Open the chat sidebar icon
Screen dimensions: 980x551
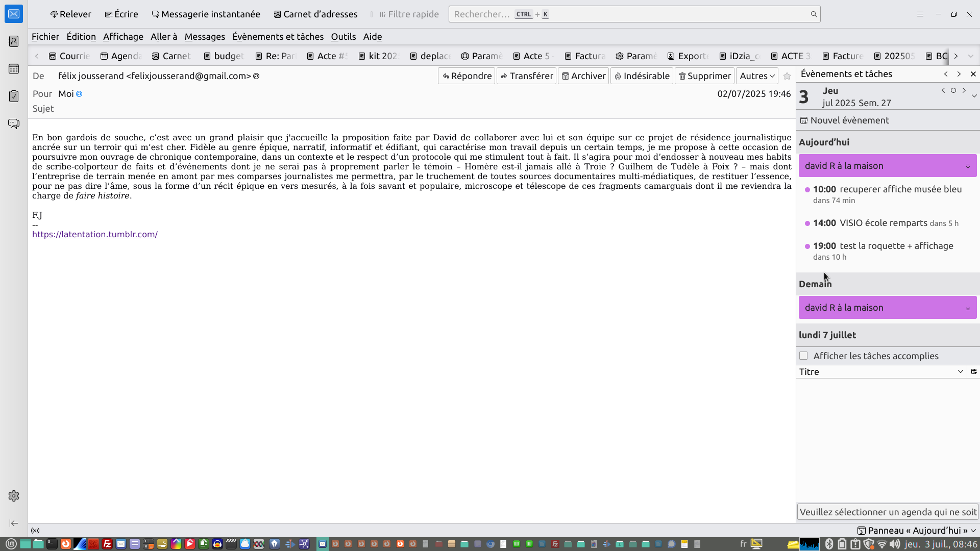[14, 124]
